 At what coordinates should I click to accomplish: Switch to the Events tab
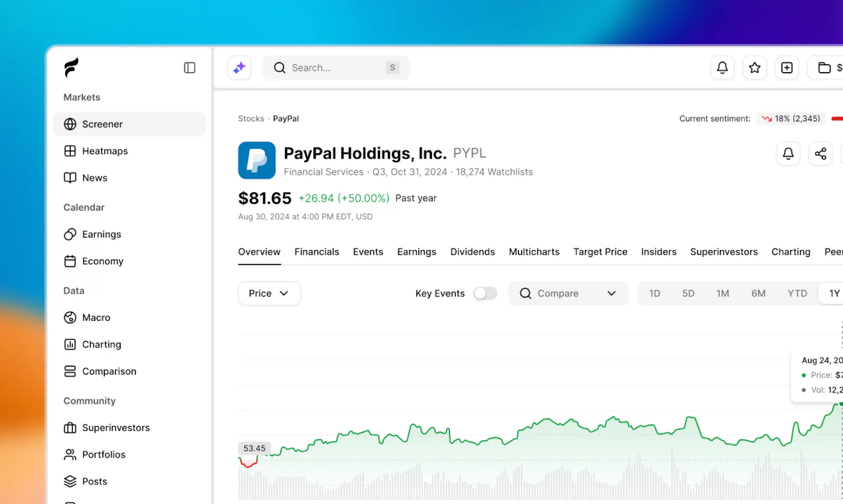pyautogui.click(x=368, y=252)
